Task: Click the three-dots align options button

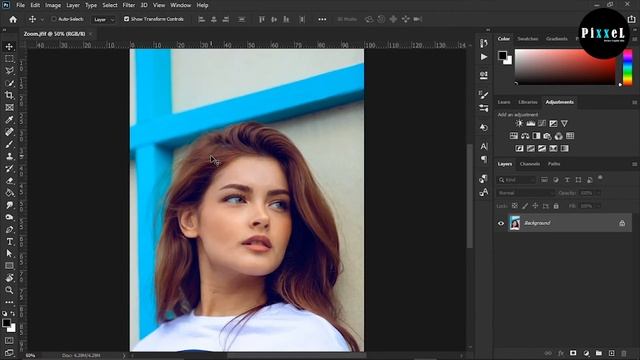Action: point(322,19)
